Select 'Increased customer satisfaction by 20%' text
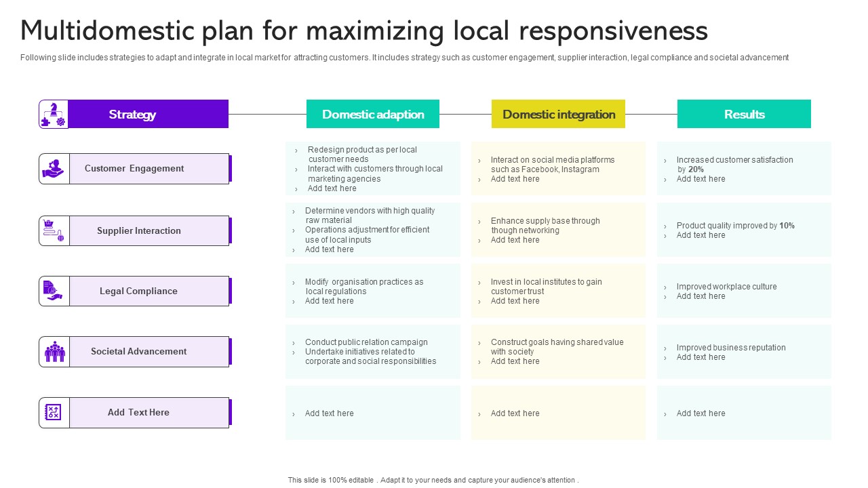Viewport: 868px width, 488px height. click(734, 165)
